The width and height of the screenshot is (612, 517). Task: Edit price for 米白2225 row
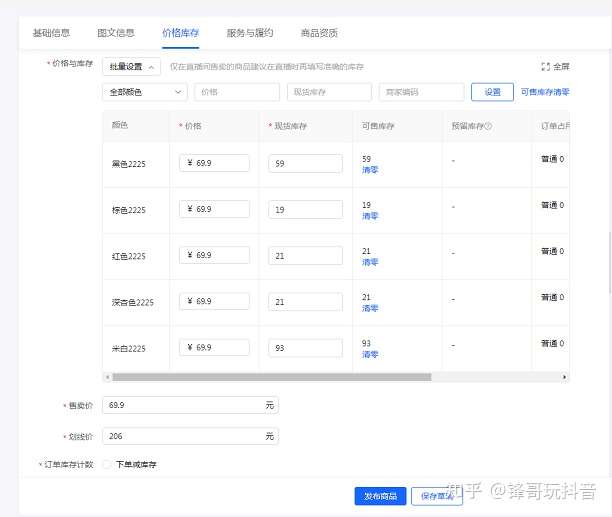coord(214,347)
